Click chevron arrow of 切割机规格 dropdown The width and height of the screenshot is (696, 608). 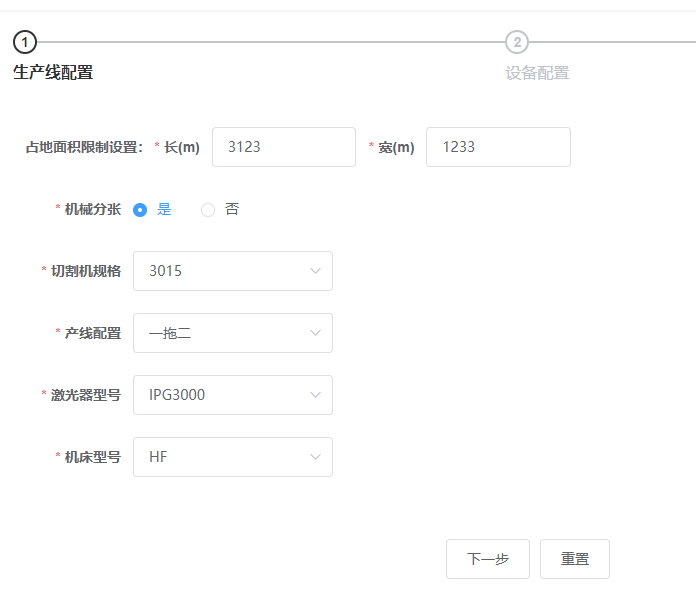click(x=315, y=271)
